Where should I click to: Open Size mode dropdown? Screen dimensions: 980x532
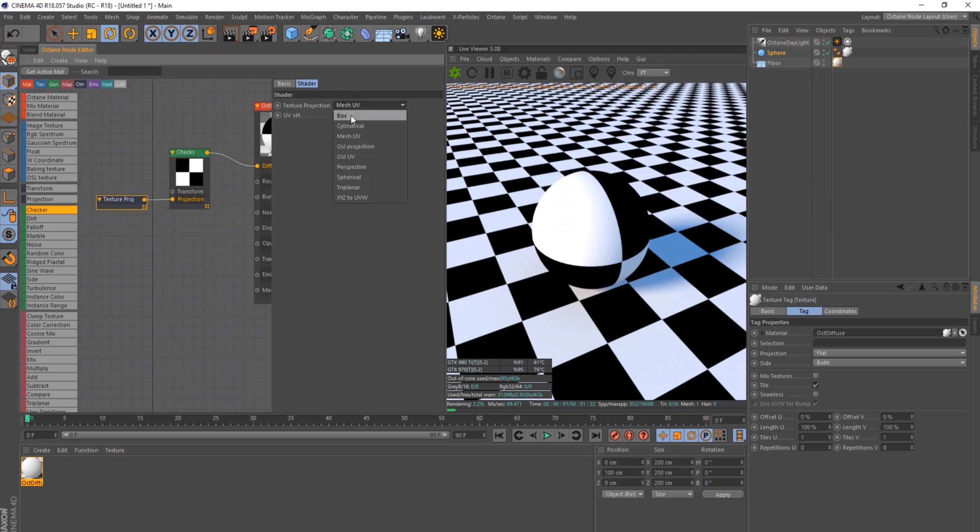coord(673,494)
